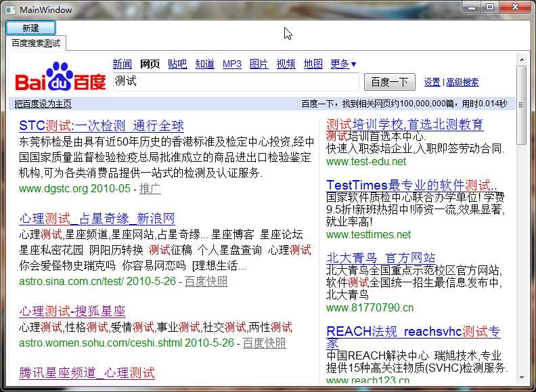Click the MainWindow title bar icon

pyautogui.click(x=11, y=9)
